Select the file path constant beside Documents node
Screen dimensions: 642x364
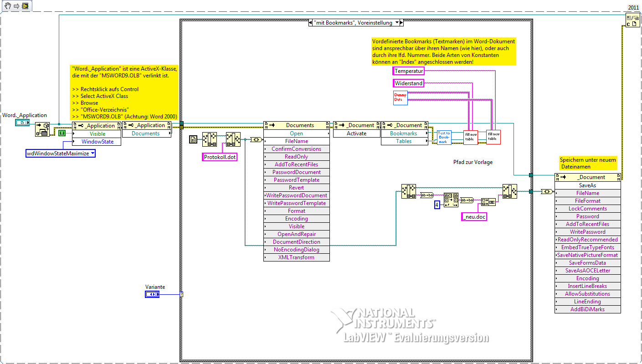pyautogui.click(x=193, y=139)
